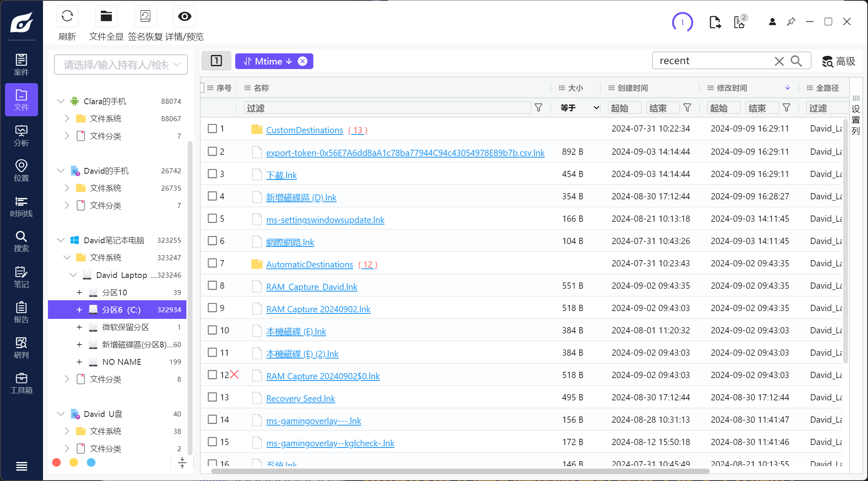Switch to the 报告 report tab in sidebar
Image resolution: width=868 pixels, height=481 pixels.
click(21, 312)
